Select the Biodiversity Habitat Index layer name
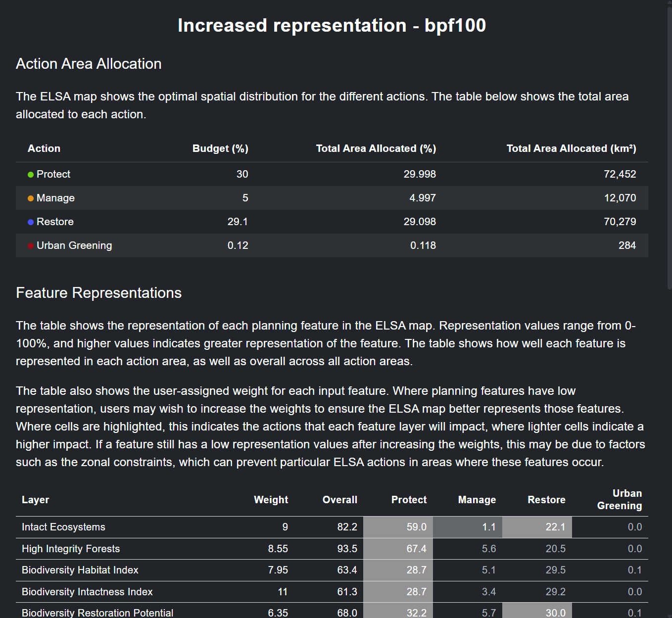Viewport: 672px width, 618px height. pos(80,570)
